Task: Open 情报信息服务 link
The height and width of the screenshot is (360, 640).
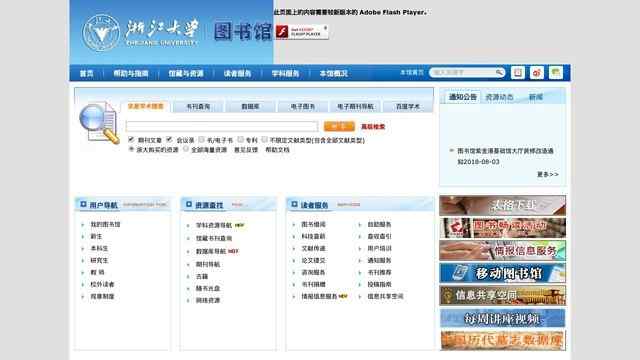Action: [319, 296]
